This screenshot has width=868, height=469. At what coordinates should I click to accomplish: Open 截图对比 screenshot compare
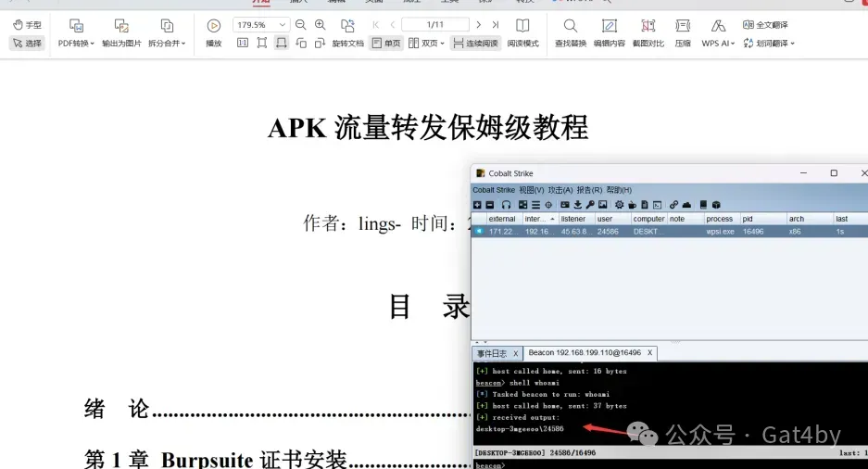648,33
